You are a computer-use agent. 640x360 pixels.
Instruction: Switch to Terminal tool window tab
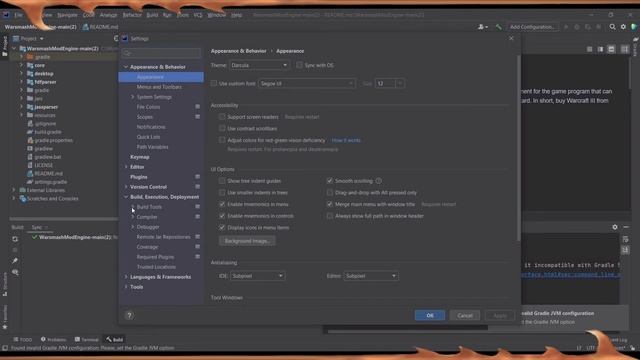coord(87,340)
